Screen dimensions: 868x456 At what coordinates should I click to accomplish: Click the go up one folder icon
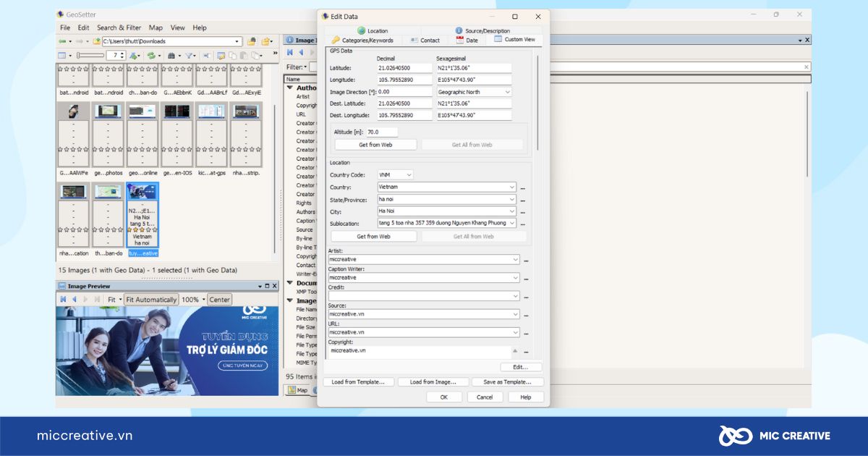(96, 42)
